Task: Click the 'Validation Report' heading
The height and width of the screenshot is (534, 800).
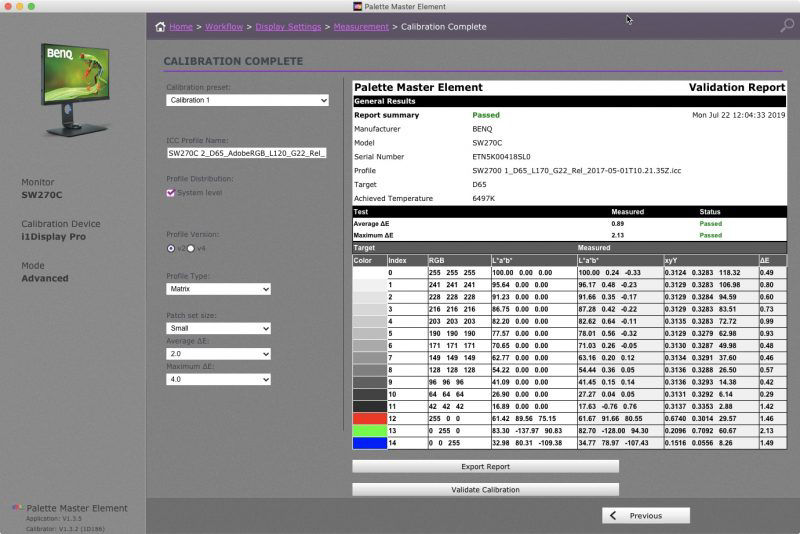Action: pyautogui.click(x=737, y=87)
